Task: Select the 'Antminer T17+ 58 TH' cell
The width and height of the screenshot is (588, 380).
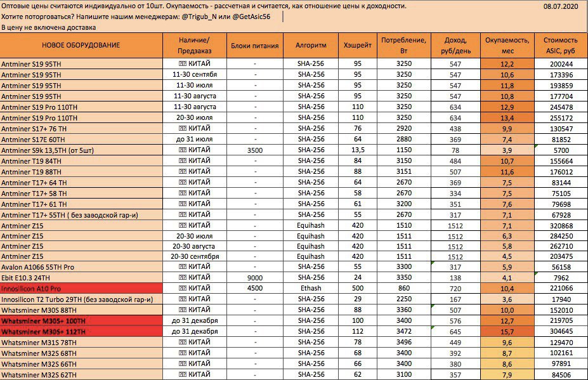Action: 81,193
